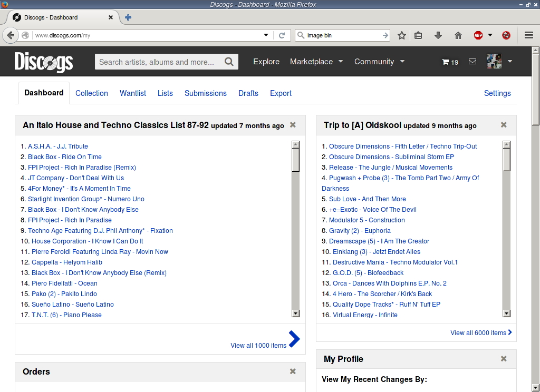Open A.S.H.A. - J.J. Tribute link
The width and height of the screenshot is (540, 392).
pyautogui.click(x=58, y=146)
